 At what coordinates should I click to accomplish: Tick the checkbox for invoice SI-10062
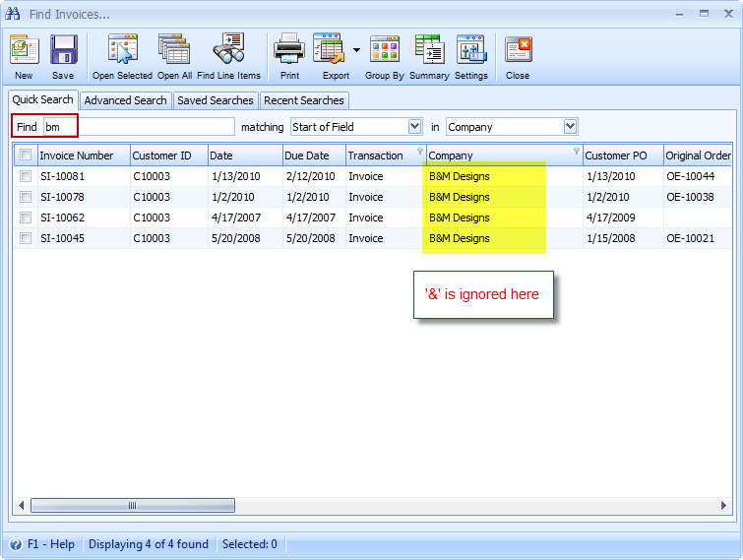(26, 218)
